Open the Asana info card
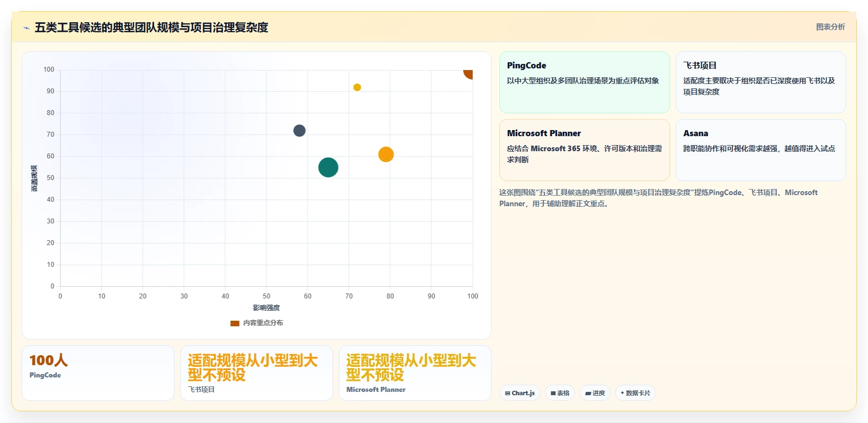Viewport: 868px width, 423px height. point(761,150)
